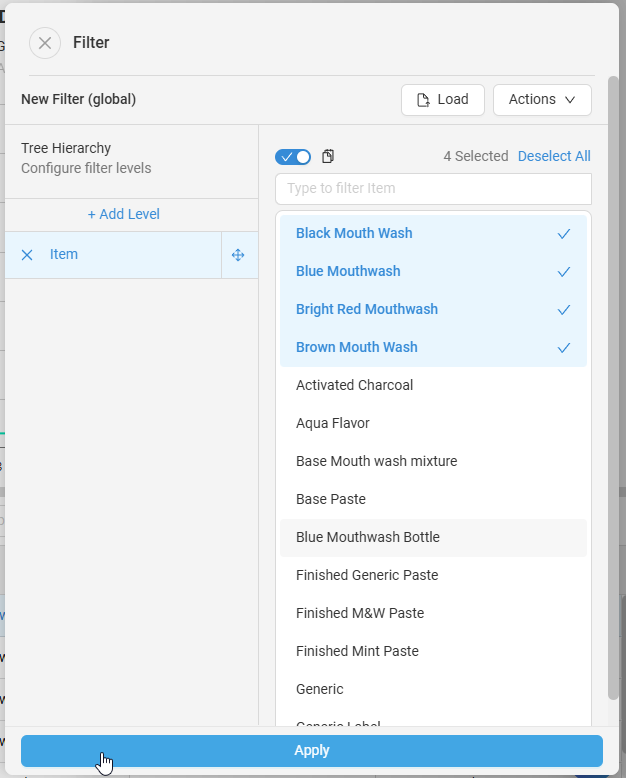Select Aqua Flavor from the list
Screen dimensions: 626x778
tap(333, 423)
